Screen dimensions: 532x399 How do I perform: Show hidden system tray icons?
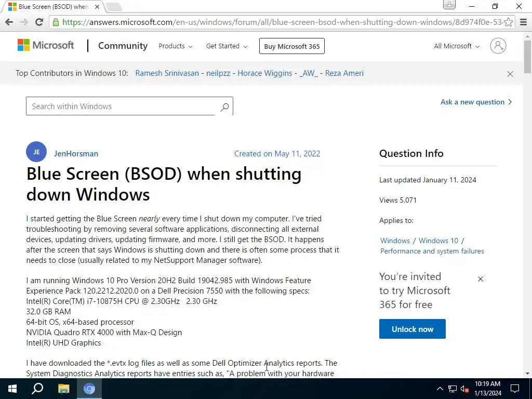point(440,389)
